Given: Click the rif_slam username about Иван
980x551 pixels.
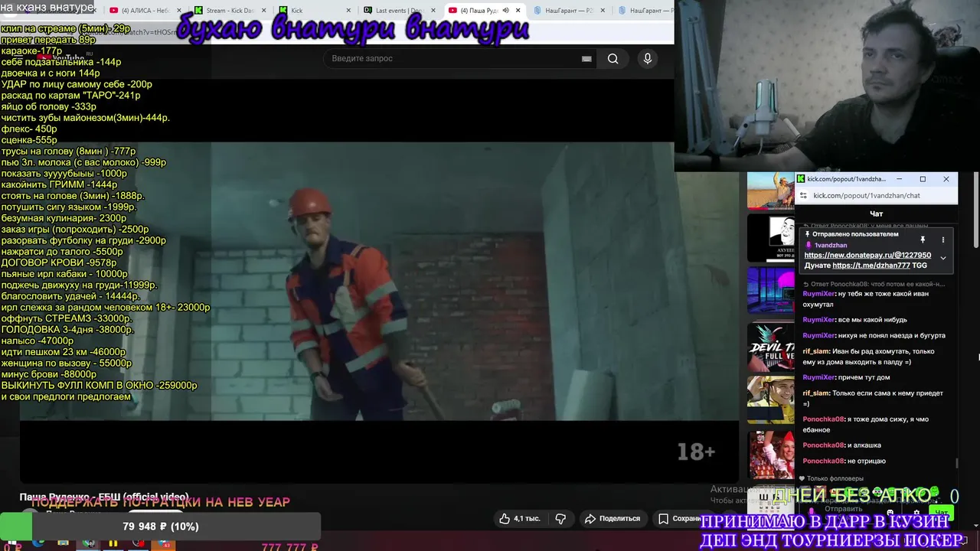Looking at the screenshot, I should [816, 351].
